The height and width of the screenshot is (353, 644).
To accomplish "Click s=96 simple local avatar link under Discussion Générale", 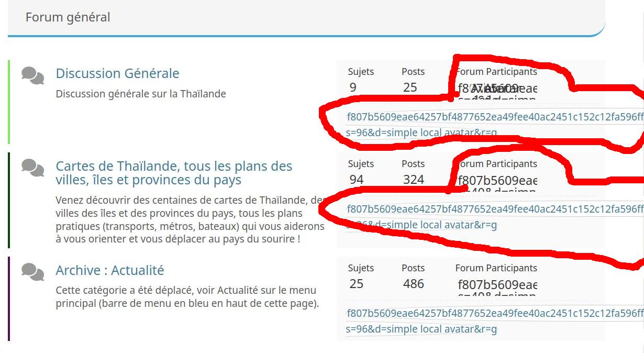I will [x=421, y=133].
